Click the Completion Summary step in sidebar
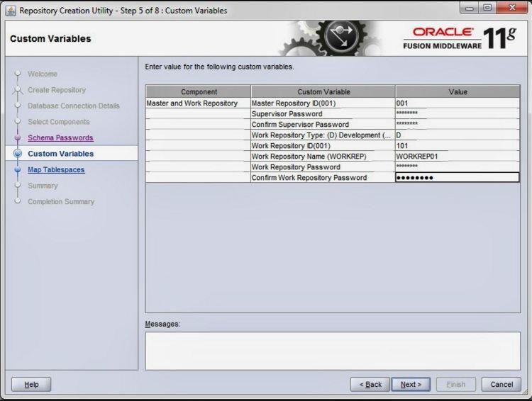 [61, 201]
